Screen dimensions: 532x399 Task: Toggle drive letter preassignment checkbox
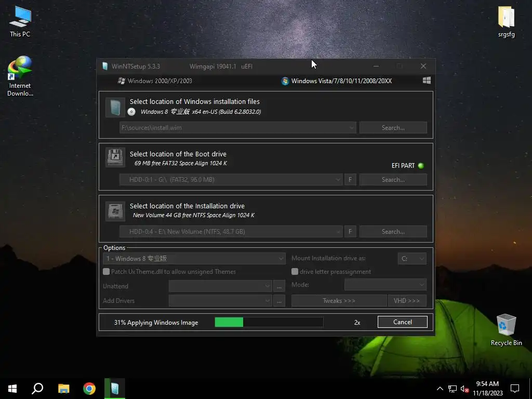pos(295,271)
